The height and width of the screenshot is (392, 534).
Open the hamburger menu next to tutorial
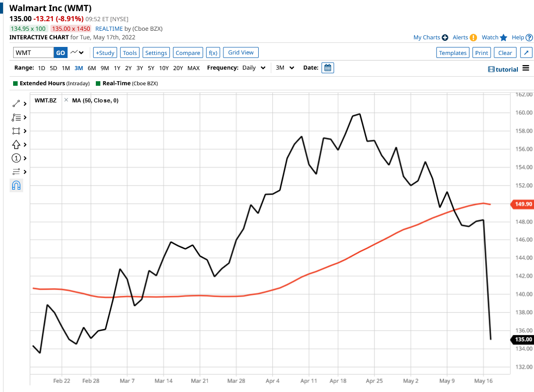(x=526, y=68)
